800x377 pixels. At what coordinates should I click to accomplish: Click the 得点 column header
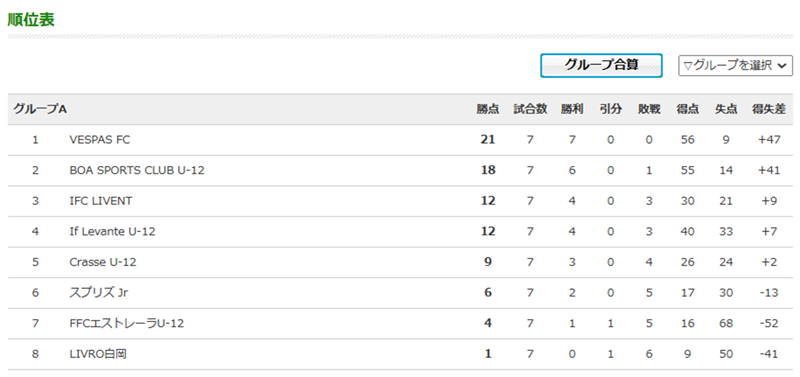click(x=688, y=109)
